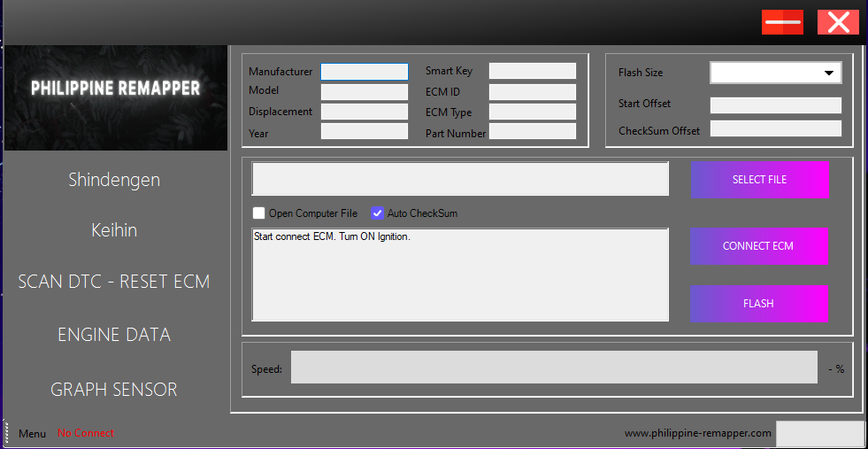
Task: Select the CheckSum Offset field
Action: pyautogui.click(x=775, y=129)
